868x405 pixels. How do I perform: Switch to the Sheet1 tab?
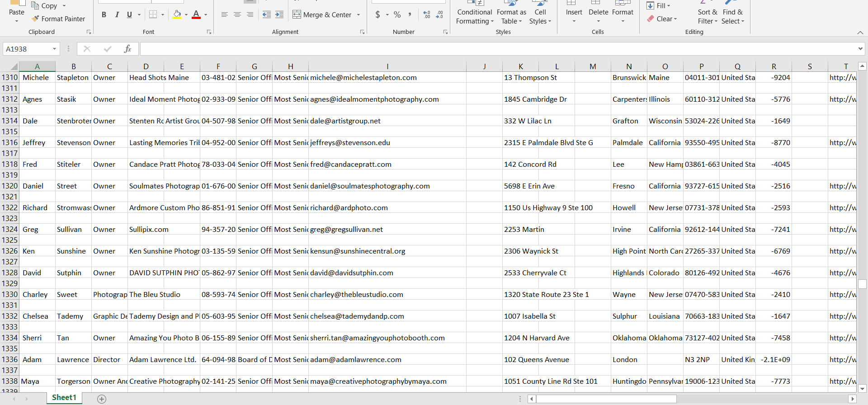(64, 398)
